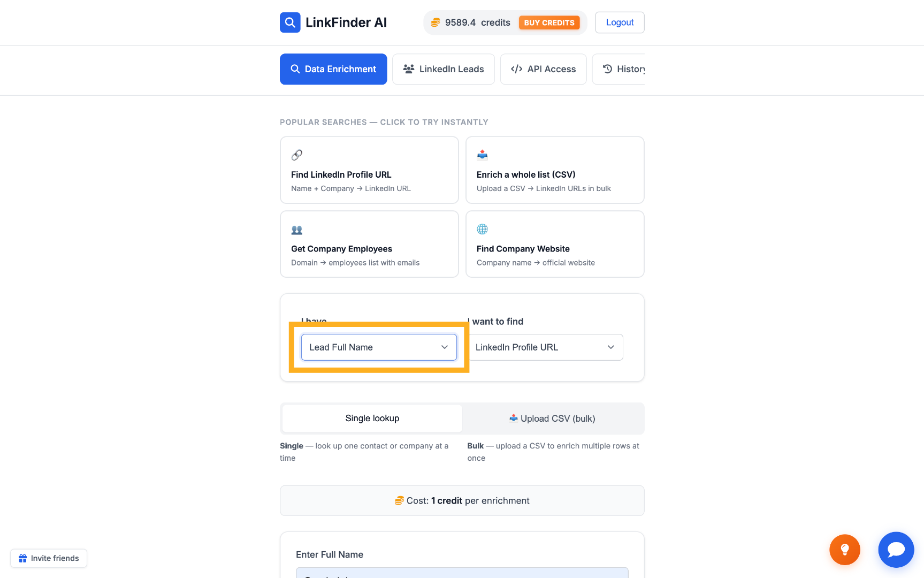Select the Upload CSV (bulk) mode

[x=552, y=419]
